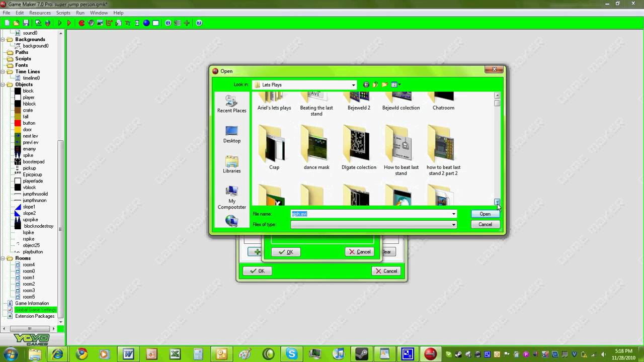Viewport: 644px width, 362px height.
Task: Select the Desktop shortcut in places bar
Action: [232, 134]
